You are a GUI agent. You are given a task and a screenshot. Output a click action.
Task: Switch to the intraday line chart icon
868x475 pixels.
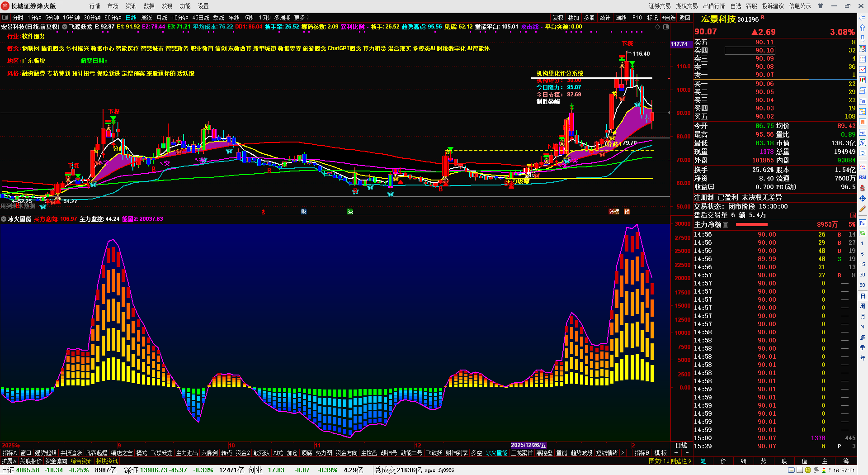coord(863,70)
